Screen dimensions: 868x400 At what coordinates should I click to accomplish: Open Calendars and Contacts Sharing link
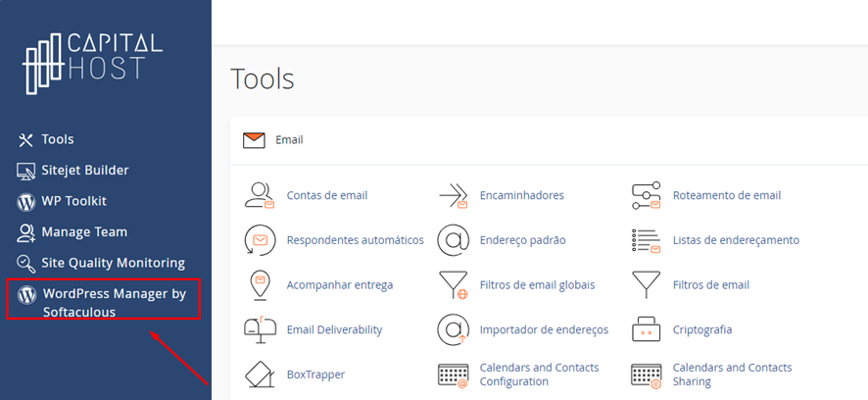click(x=732, y=375)
